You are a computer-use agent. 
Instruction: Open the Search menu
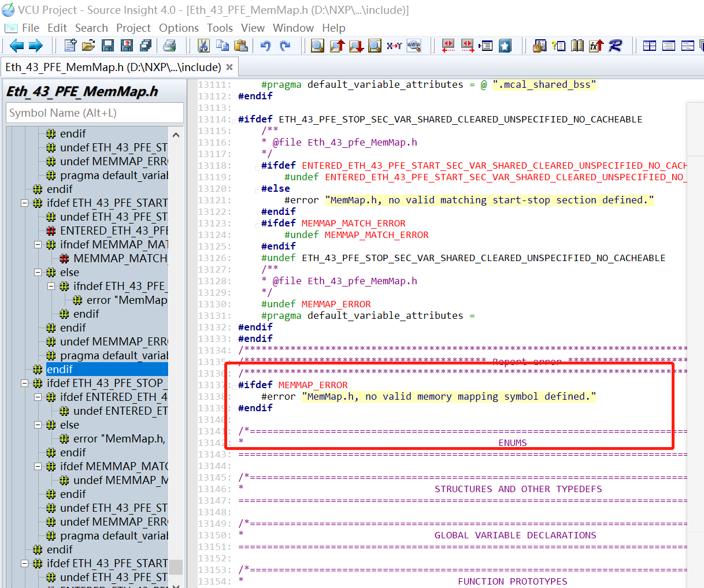click(x=91, y=28)
